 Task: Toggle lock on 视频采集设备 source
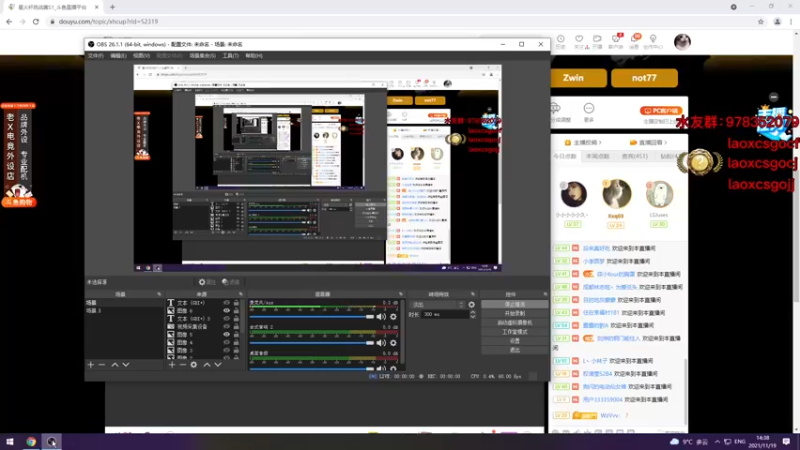pos(236,327)
